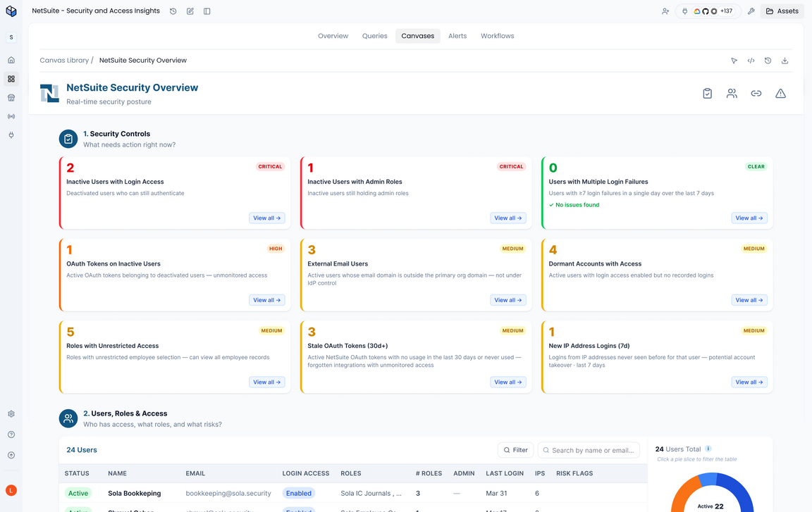
Task: Switch to the Workflows tab
Action: 497,36
